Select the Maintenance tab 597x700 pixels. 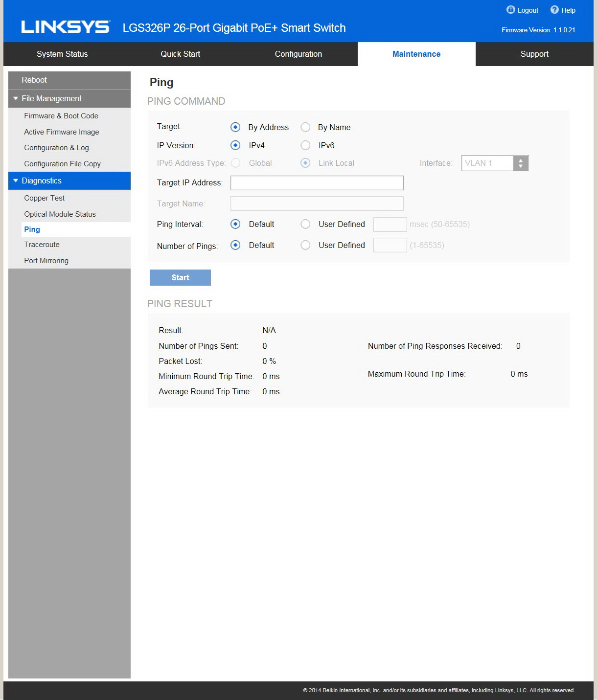416,54
